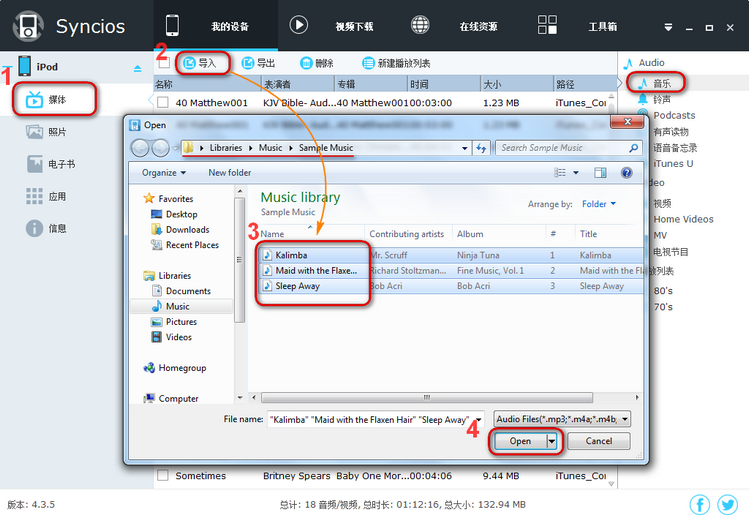Screen dimensions: 749x521
Task: Open the Twitter link icon
Action: tap(727, 505)
